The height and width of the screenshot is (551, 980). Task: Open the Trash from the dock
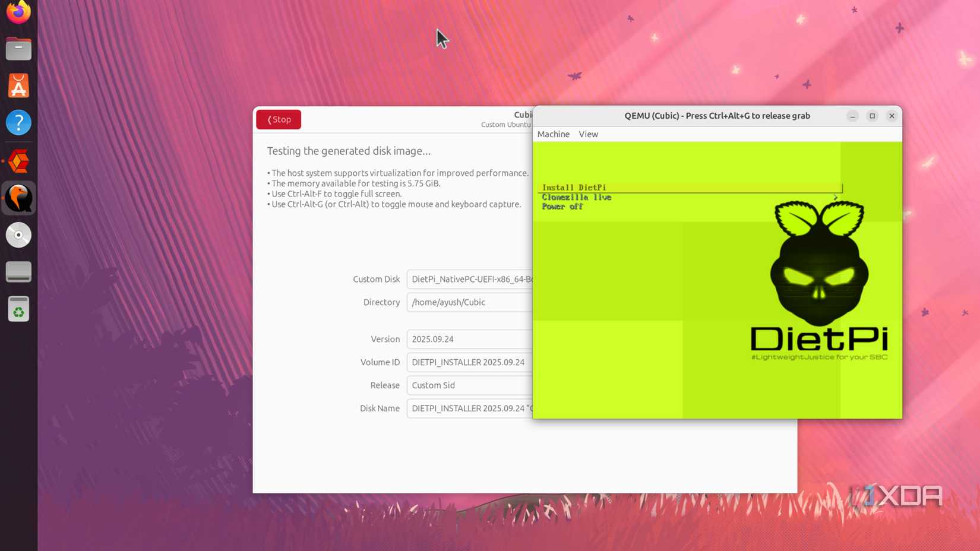[18, 308]
